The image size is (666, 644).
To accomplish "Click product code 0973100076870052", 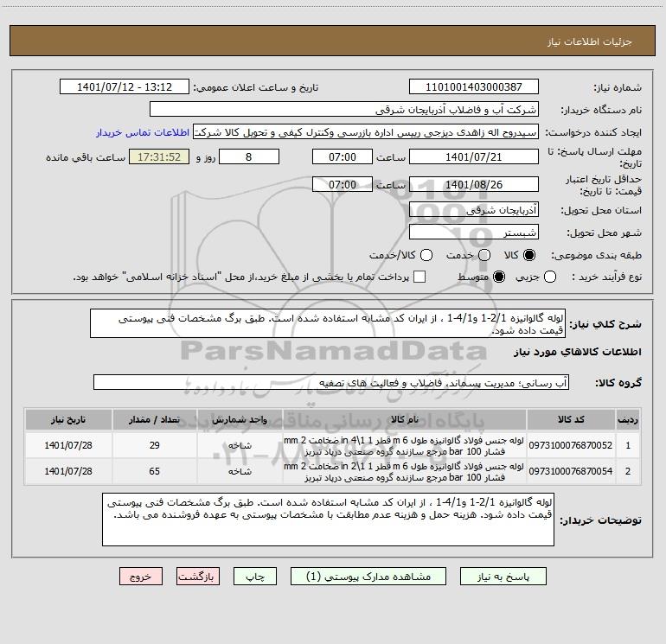I will 571,445.
